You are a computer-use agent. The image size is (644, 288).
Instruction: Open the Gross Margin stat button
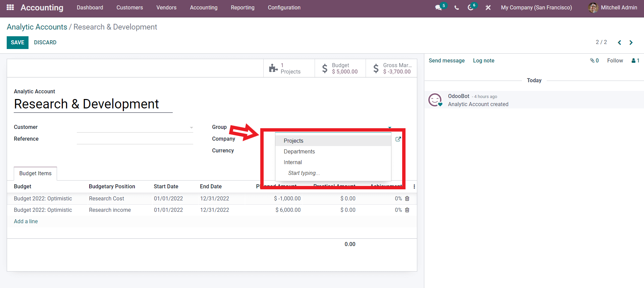[x=391, y=68]
